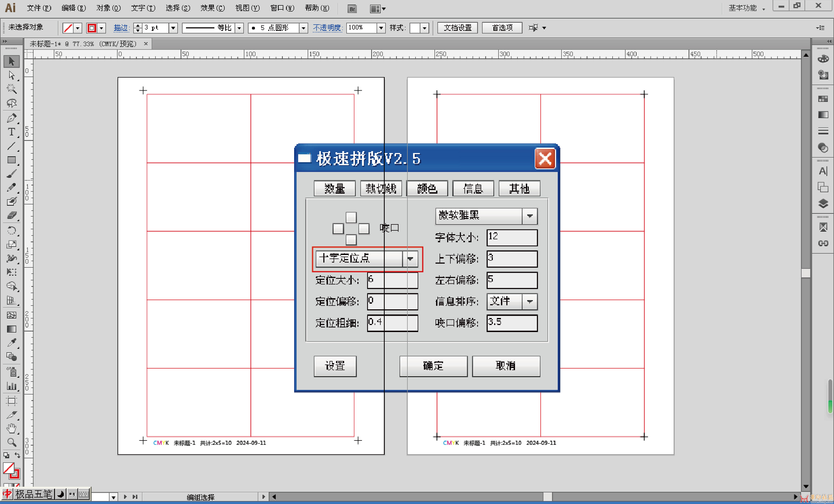Image resolution: width=834 pixels, height=504 pixels.
Task: Toggle the left 咬口 position checkbox
Action: [338, 229]
